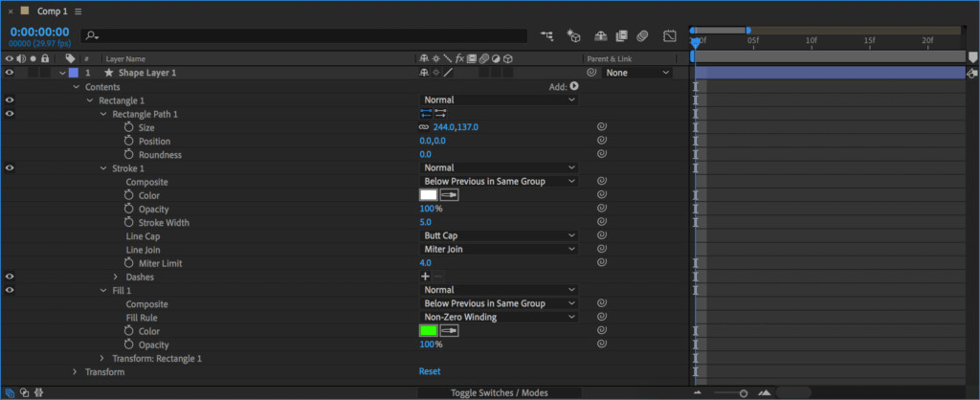Open Stroke 1 white color swatch
980x400 pixels.
pos(428,195)
